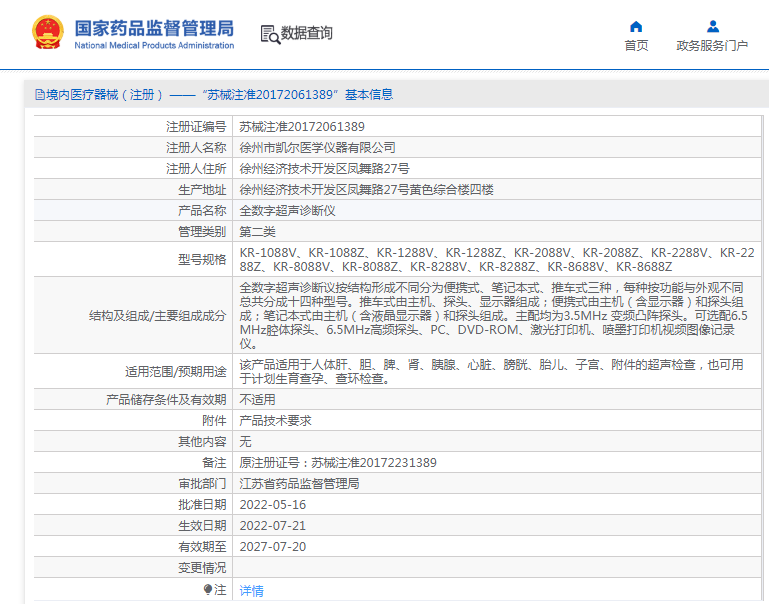
Task: Select address 徐州经济技术开发区凤舞路27号
Action: click(324, 169)
